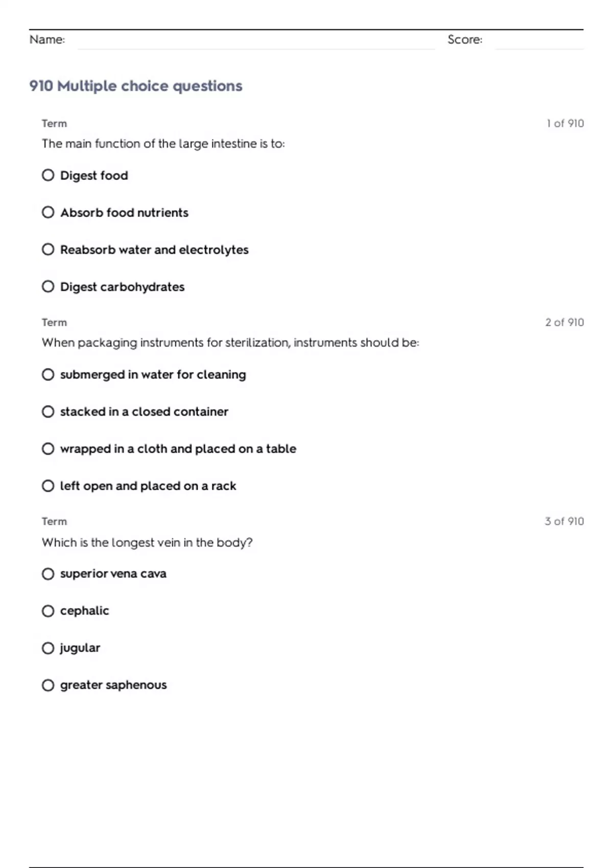Click the Name input line
This screenshot has width=613, height=868.
[x=255, y=42]
